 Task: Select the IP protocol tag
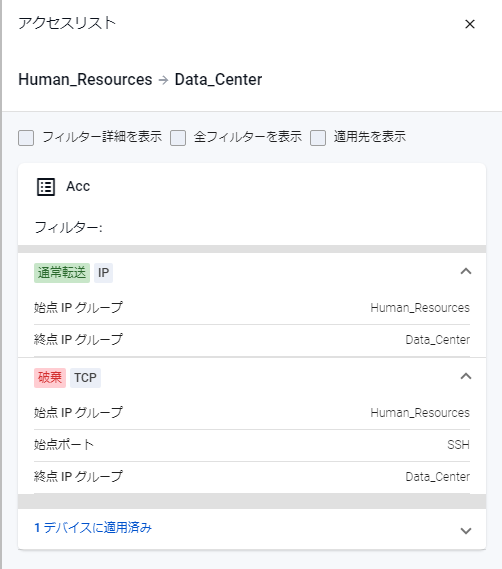103,273
